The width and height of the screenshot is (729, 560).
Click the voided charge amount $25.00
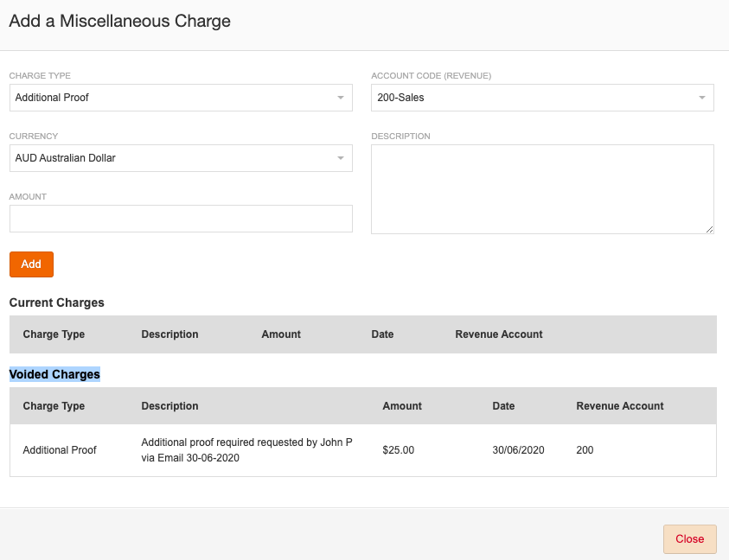click(399, 450)
